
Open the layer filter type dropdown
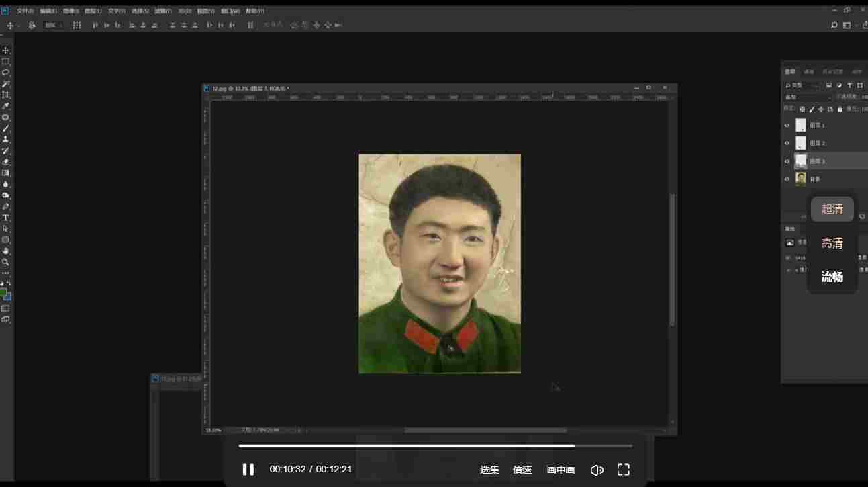803,85
